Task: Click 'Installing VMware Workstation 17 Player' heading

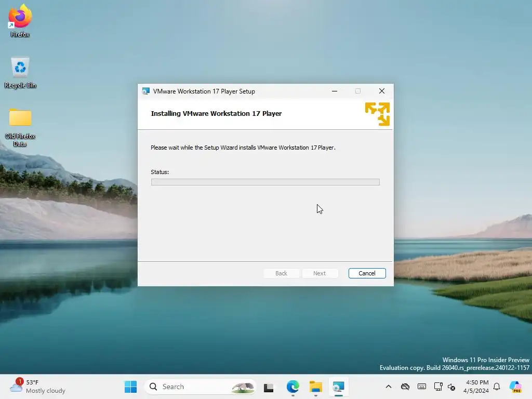Action: click(216, 114)
